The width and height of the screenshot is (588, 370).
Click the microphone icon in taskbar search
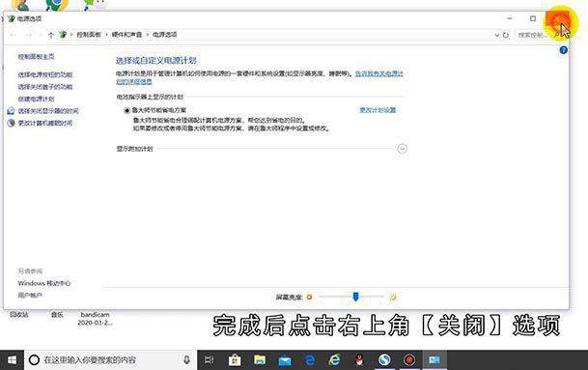pyautogui.click(x=186, y=360)
